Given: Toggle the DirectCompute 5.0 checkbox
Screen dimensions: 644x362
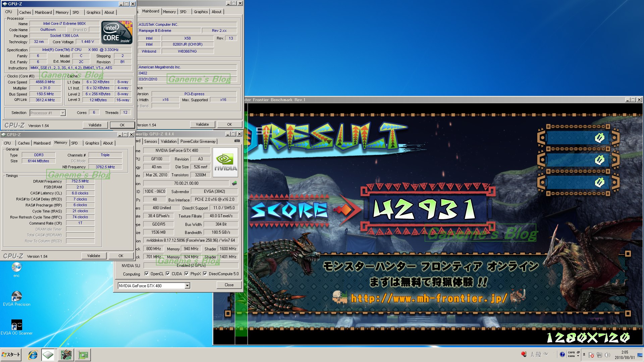Looking at the screenshot, I should point(205,274).
